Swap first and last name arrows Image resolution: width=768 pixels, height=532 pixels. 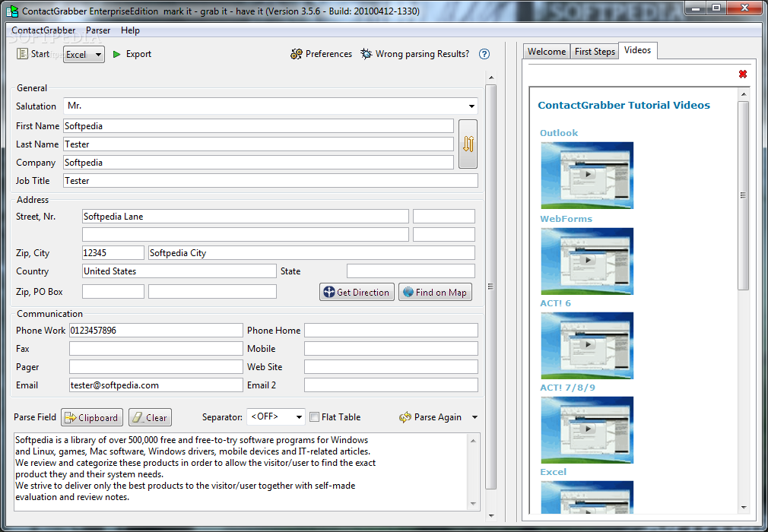pos(468,144)
